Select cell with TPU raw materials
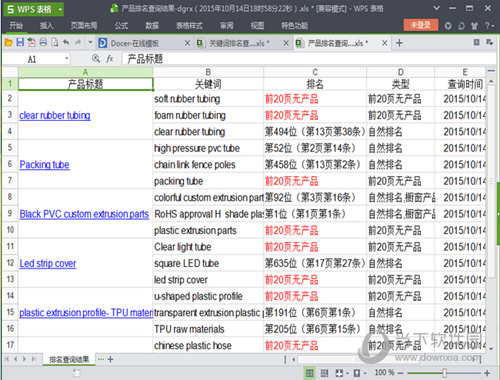 [x=208, y=329]
